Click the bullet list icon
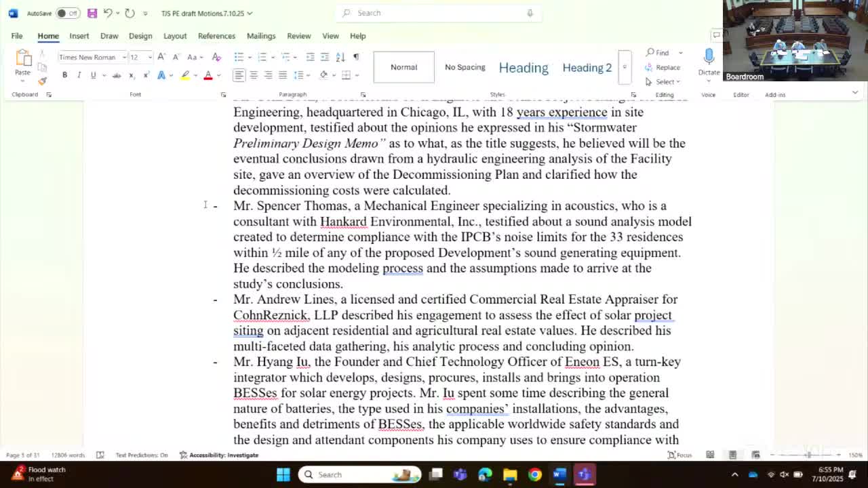 pos(239,57)
